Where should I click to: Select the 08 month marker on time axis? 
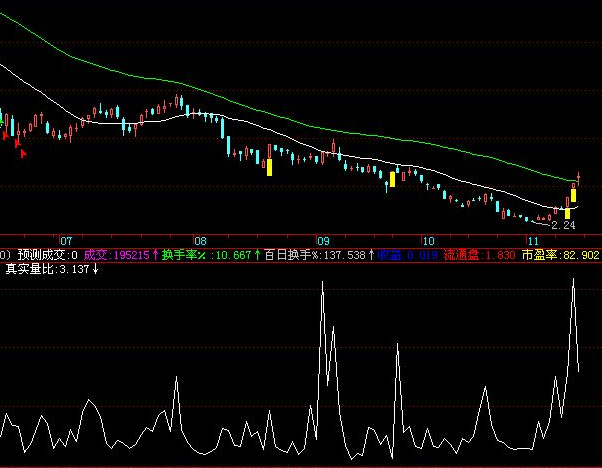(x=200, y=241)
